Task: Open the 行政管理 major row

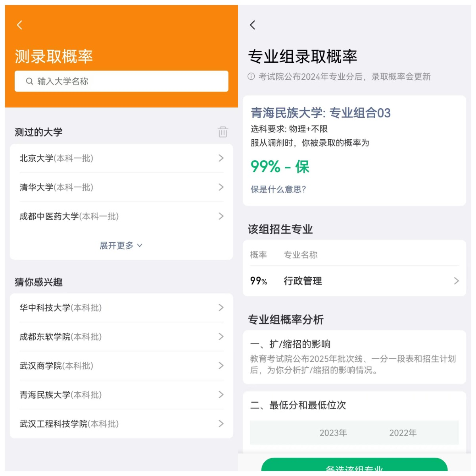Action: pos(354,281)
